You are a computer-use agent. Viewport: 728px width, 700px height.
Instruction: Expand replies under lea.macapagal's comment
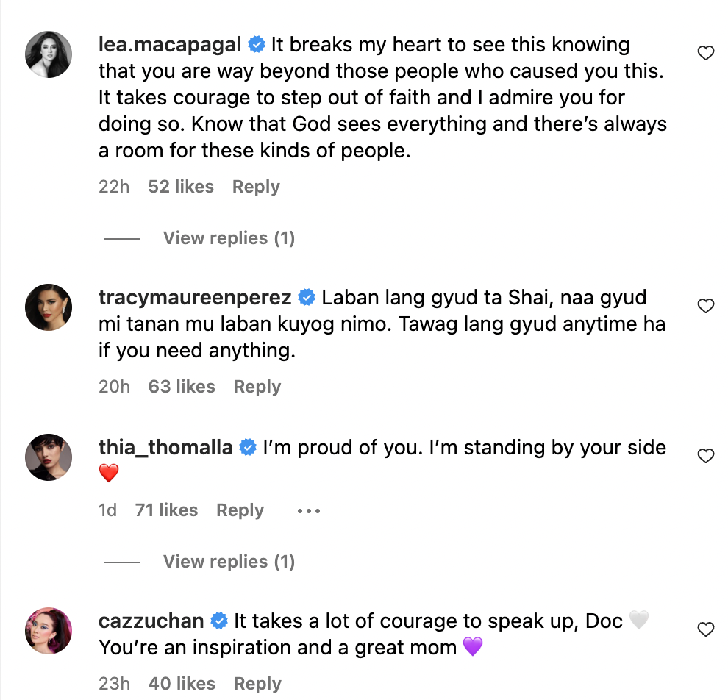tap(229, 238)
